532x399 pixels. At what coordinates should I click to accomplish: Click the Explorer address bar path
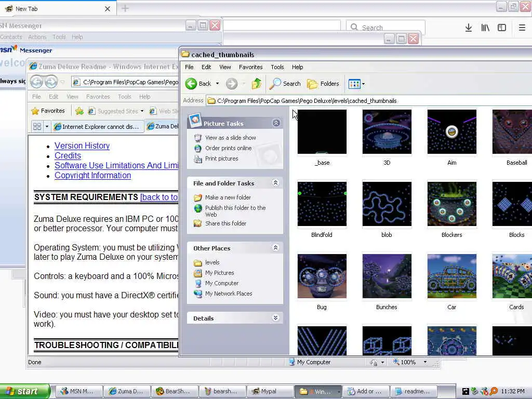tap(369, 101)
